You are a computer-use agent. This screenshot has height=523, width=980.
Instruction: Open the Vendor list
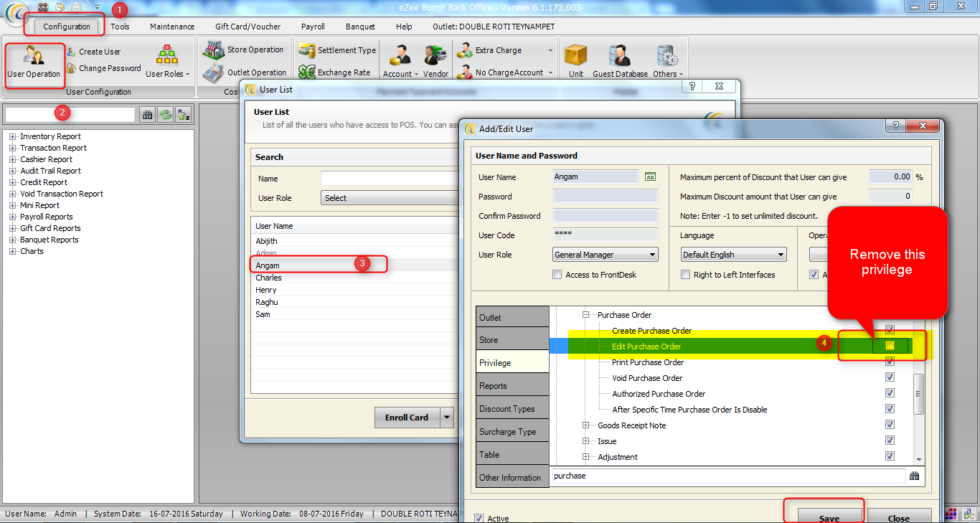(435, 62)
